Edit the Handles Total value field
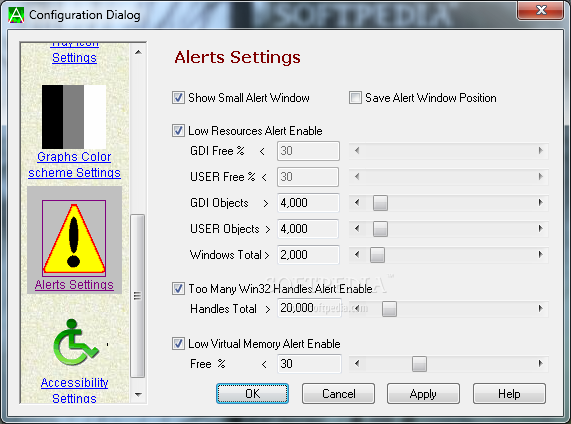The width and height of the screenshot is (571, 424). (309, 308)
